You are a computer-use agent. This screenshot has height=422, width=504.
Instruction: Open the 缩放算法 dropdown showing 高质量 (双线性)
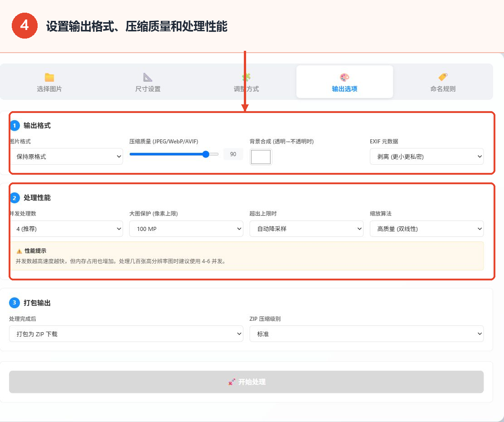coord(426,229)
